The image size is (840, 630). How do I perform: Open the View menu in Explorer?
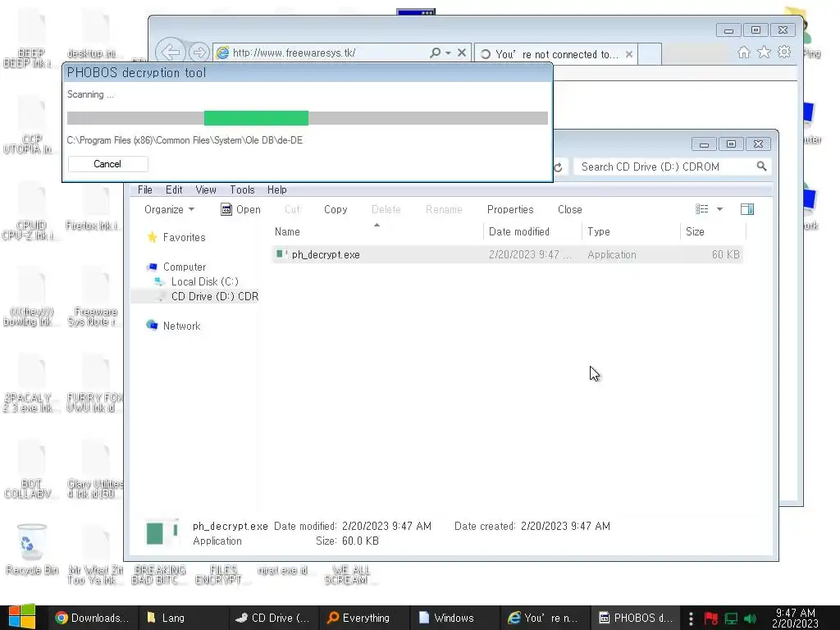click(206, 189)
